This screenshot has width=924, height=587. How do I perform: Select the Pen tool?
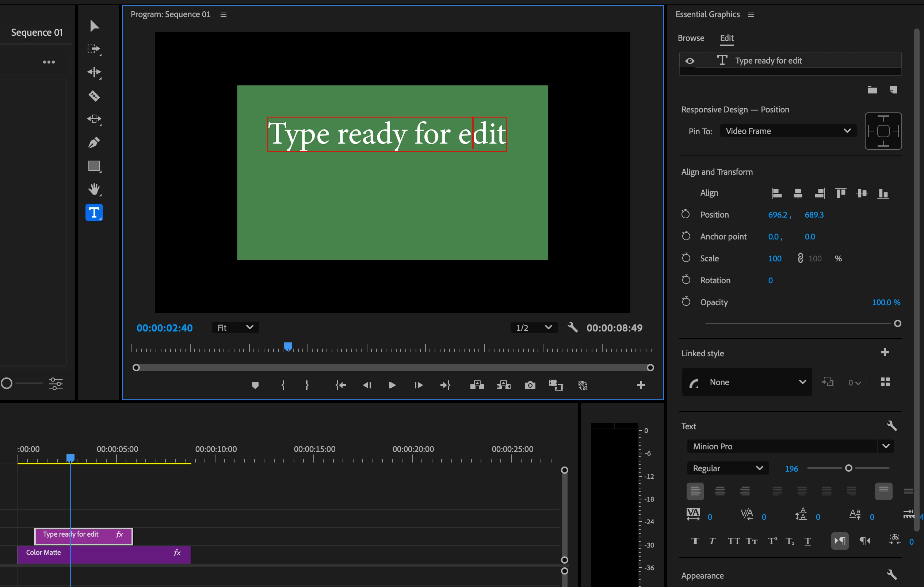coord(94,143)
